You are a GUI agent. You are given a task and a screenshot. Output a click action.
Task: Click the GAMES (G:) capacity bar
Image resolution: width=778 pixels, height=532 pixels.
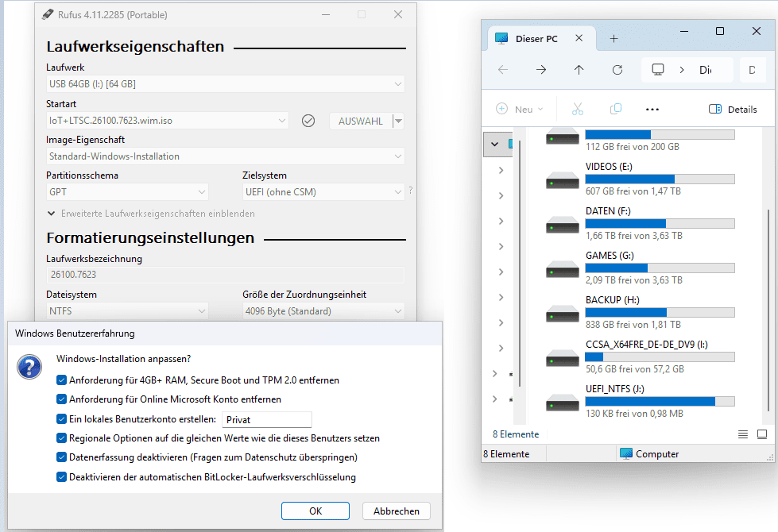[x=660, y=268]
